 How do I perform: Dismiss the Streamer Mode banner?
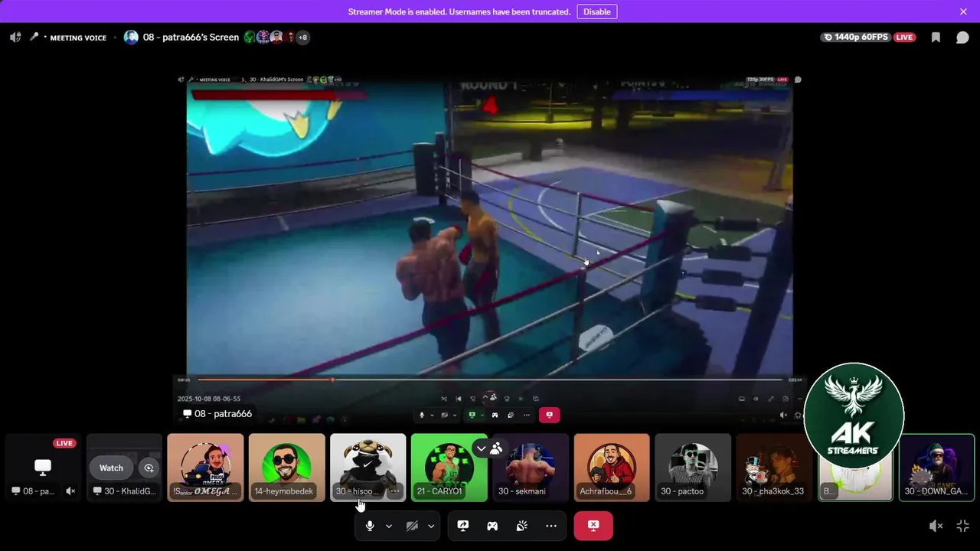(x=963, y=11)
